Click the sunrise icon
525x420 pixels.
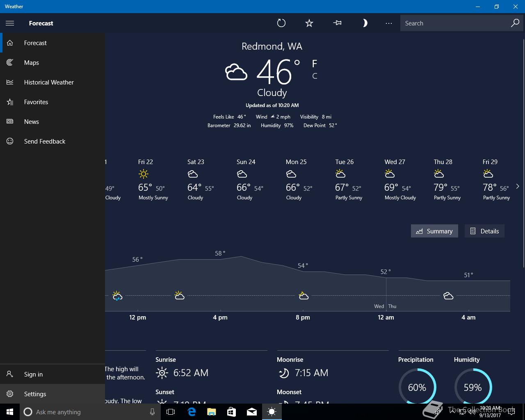[x=162, y=373]
